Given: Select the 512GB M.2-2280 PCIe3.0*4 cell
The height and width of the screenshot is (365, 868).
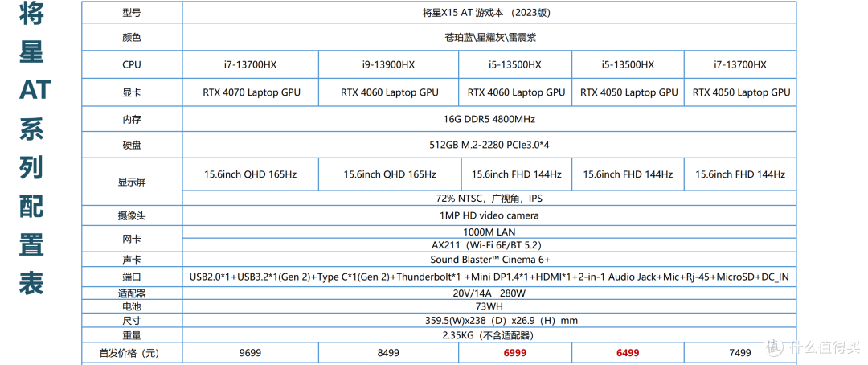Looking at the screenshot, I should (489, 145).
